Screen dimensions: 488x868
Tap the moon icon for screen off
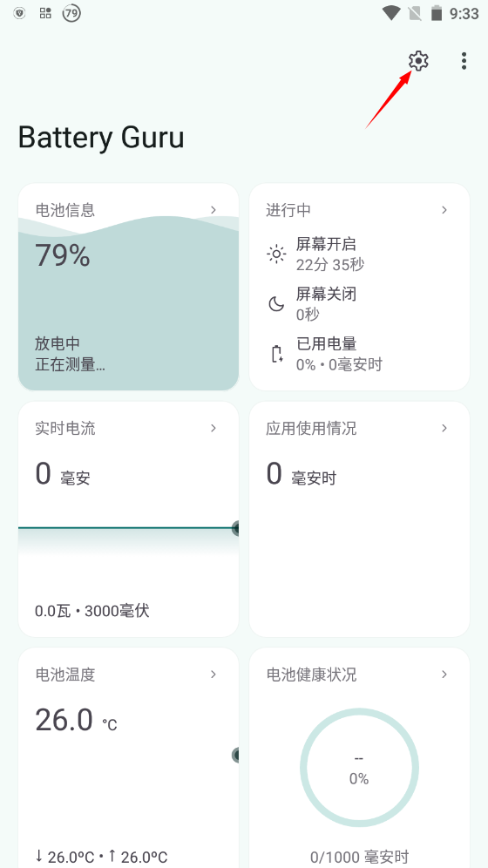tap(276, 304)
